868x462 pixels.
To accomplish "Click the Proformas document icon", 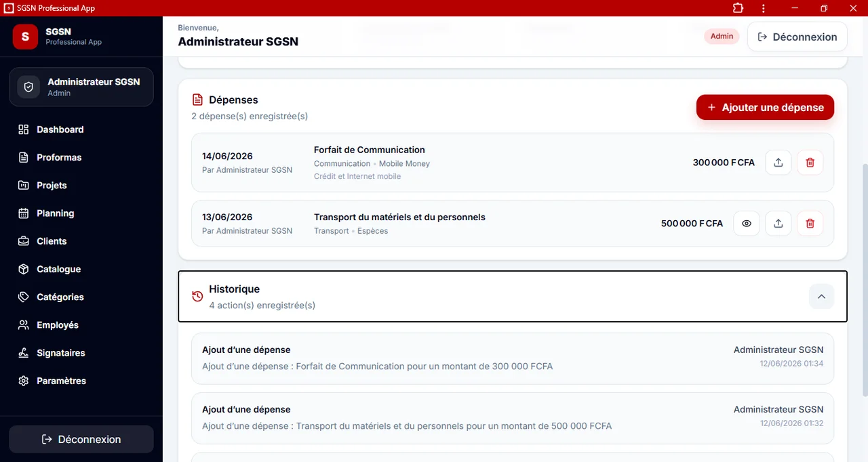I will pos(24,157).
